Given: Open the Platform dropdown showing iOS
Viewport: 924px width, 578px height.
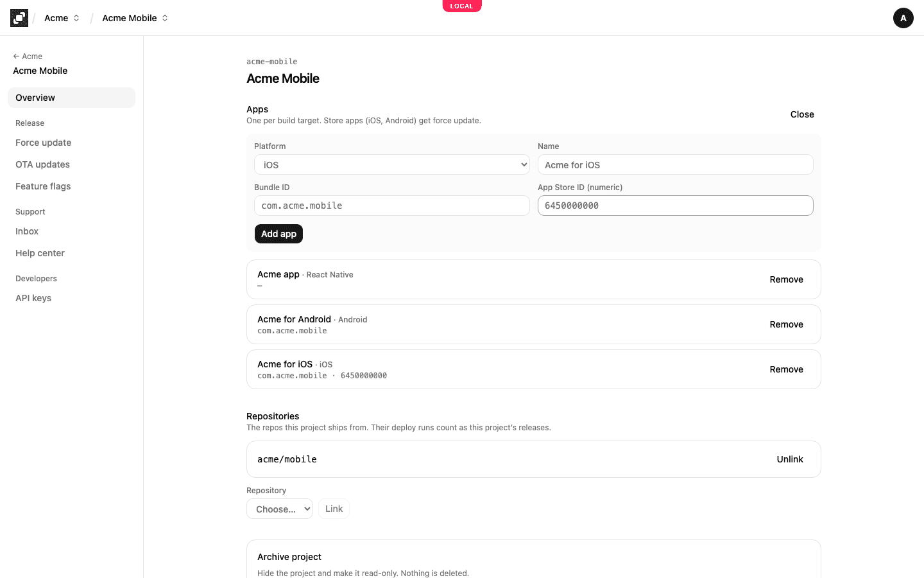Looking at the screenshot, I should click(x=392, y=164).
